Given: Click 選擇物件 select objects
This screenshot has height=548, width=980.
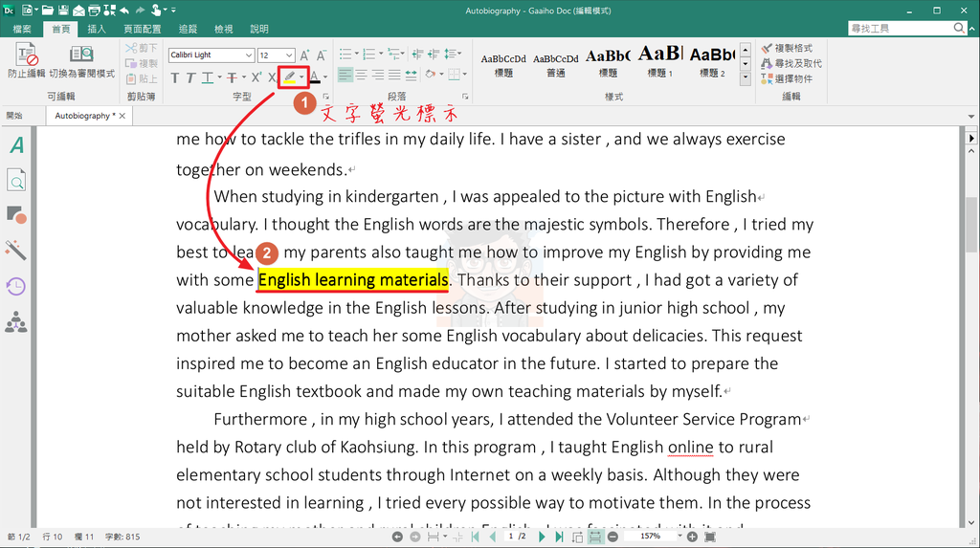Looking at the screenshot, I should click(x=787, y=78).
